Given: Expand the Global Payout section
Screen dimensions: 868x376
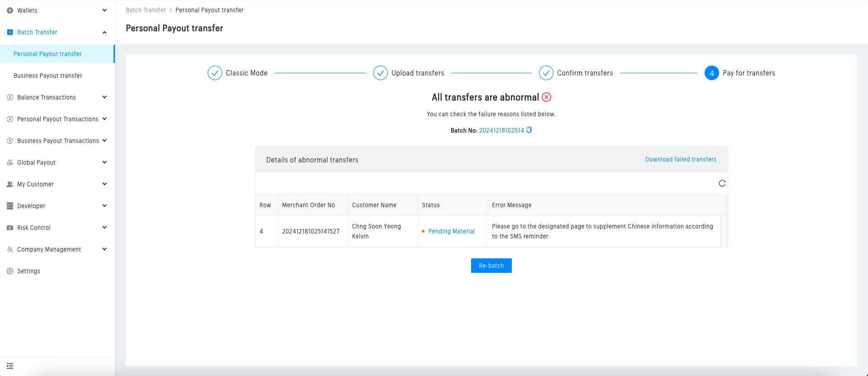Looking at the screenshot, I should tap(57, 162).
